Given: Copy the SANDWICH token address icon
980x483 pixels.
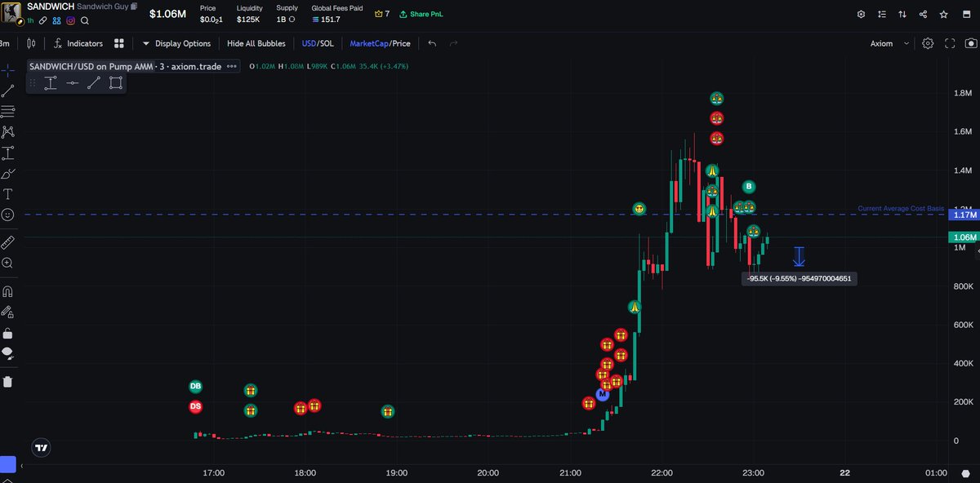Looking at the screenshot, I should click(134, 7).
